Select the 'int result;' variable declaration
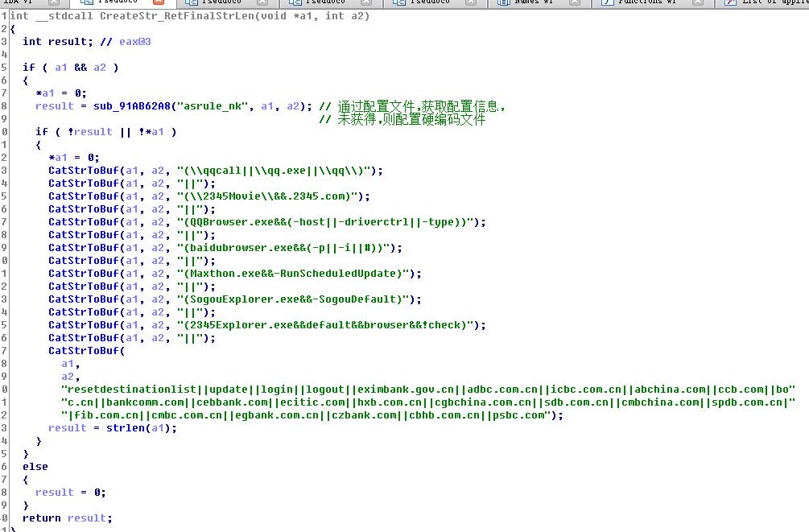809x532 pixels. (x=57, y=42)
